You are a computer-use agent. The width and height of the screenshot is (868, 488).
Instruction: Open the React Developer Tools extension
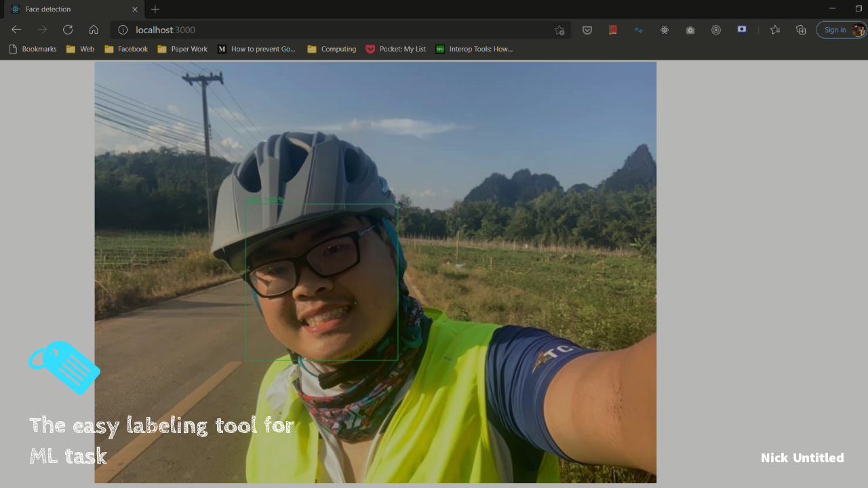[x=665, y=30]
